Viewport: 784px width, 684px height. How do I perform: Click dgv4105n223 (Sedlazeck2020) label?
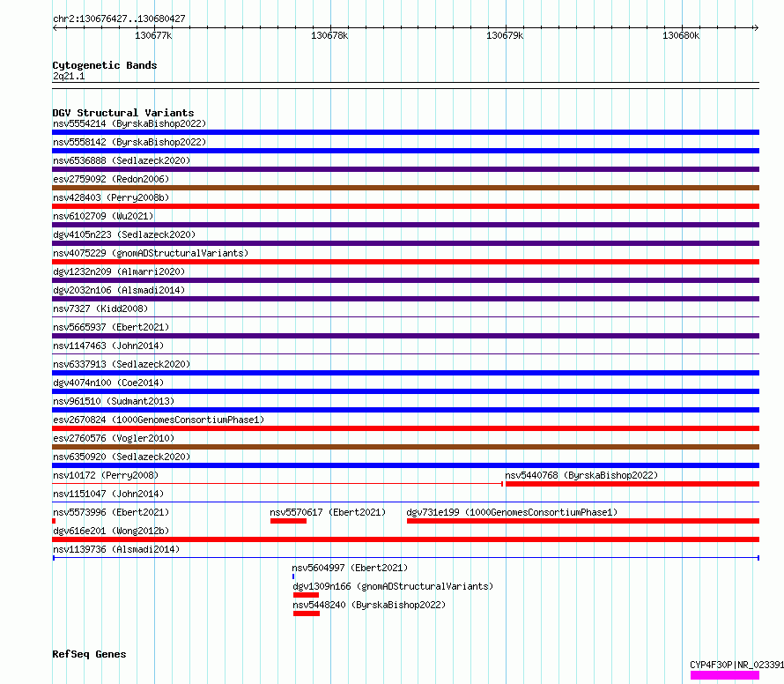click(x=124, y=234)
